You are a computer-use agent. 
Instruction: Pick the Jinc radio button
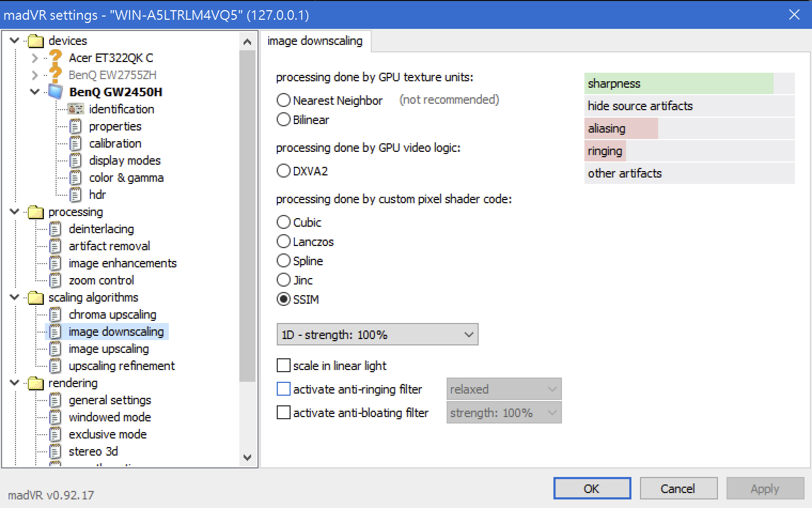[x=284, y=280]
